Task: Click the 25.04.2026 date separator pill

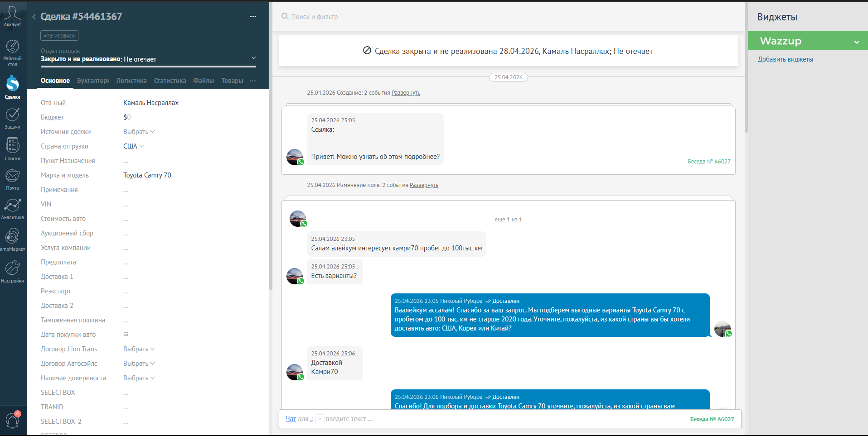Action: (x=508, y=77)
